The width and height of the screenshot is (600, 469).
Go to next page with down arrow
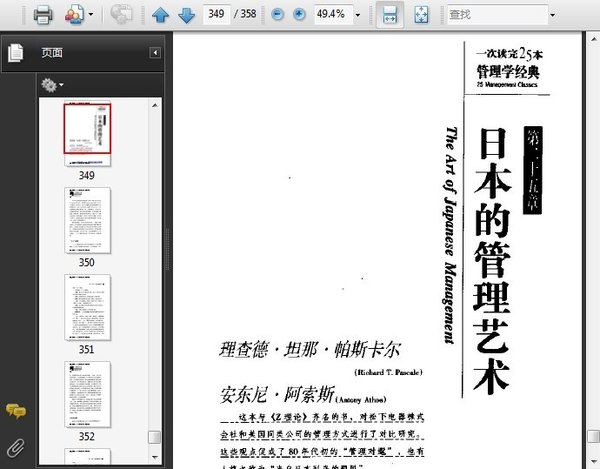[x=186, y=15]
